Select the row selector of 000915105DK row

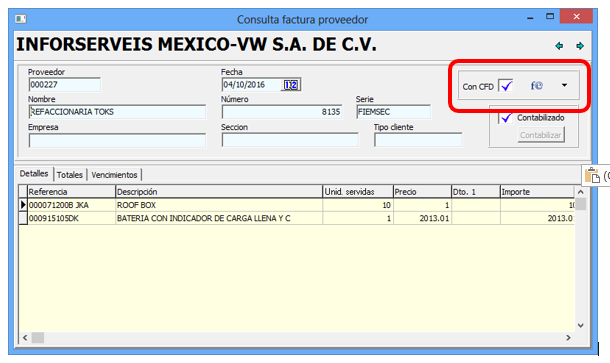23,218
